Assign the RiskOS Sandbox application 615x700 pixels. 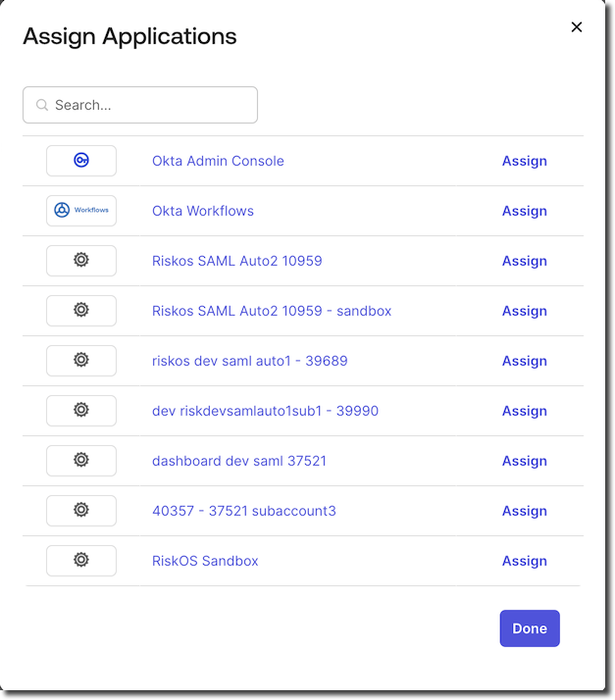(525, 561)
